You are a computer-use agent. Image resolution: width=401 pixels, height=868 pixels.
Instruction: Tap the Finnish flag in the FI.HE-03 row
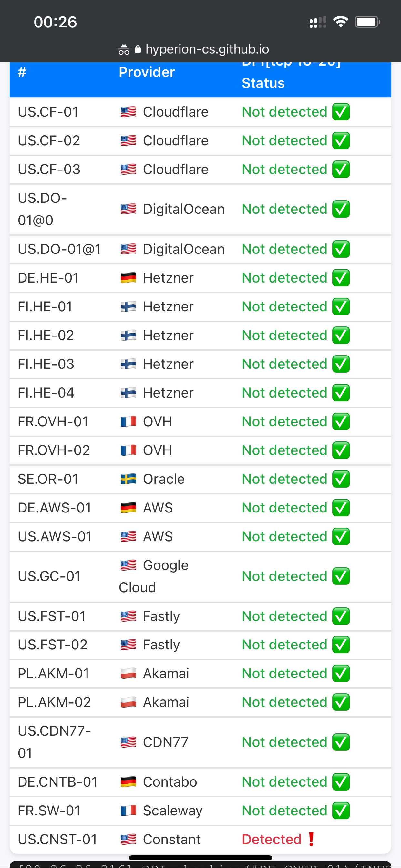(x=128, y=364)
